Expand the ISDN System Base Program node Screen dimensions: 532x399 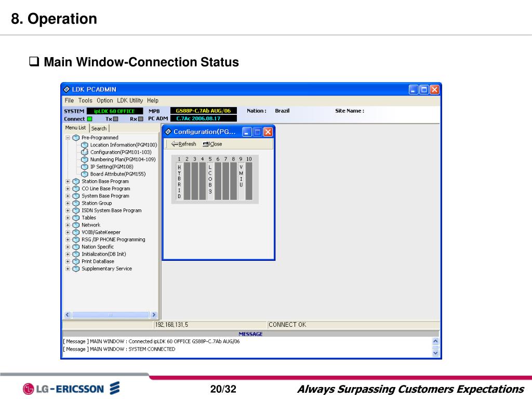(68, 211)
